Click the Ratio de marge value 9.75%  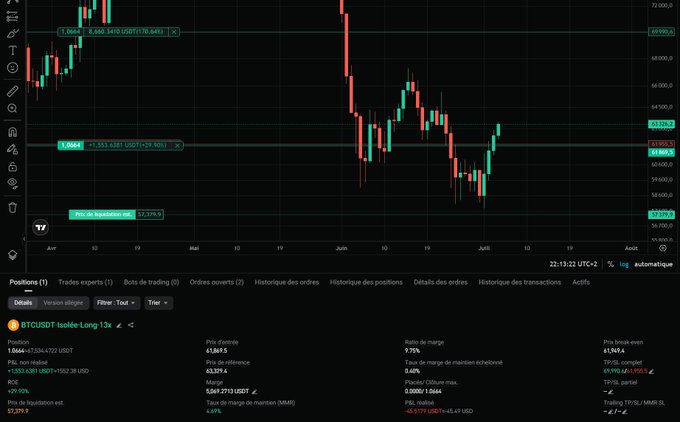point(412,350)
